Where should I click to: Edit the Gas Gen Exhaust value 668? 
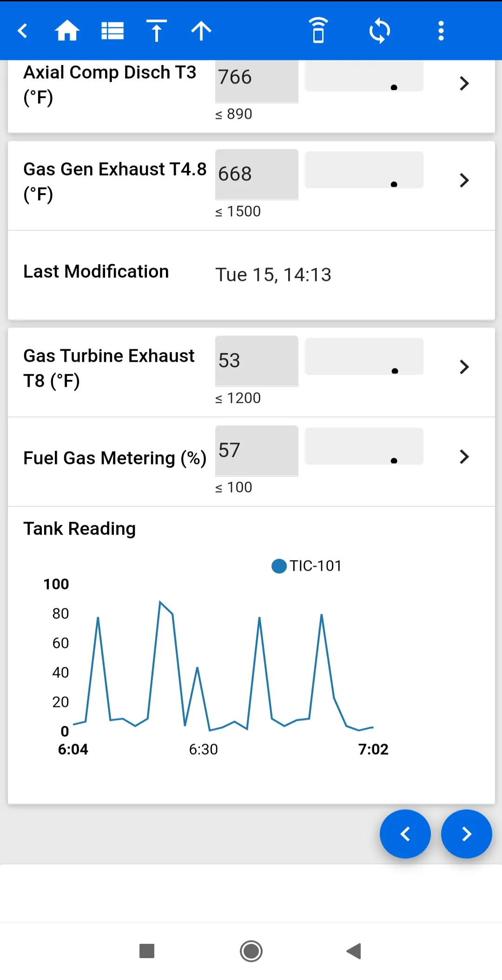[257, 175]
